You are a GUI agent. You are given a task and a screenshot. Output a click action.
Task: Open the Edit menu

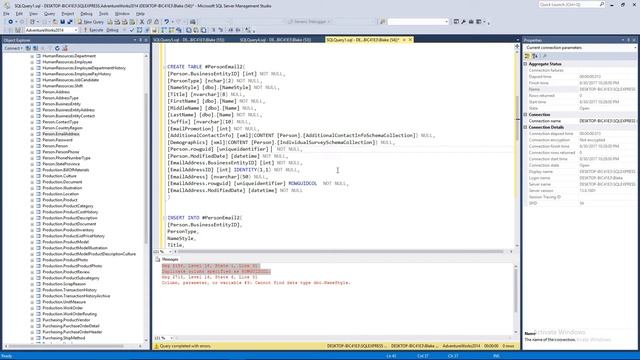pyautogui.click(x=19, y=14)
